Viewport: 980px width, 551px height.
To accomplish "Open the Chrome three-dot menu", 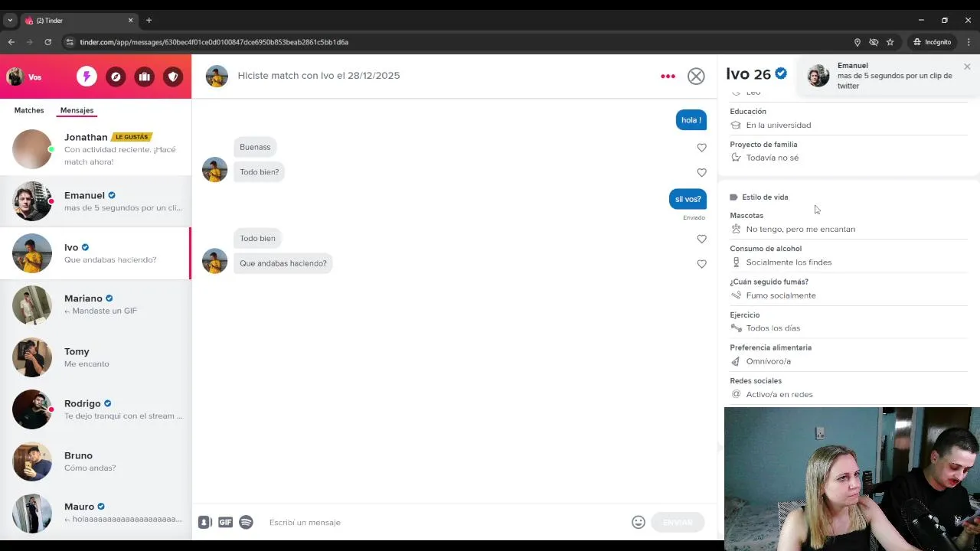I will click(x=969, y=42).
